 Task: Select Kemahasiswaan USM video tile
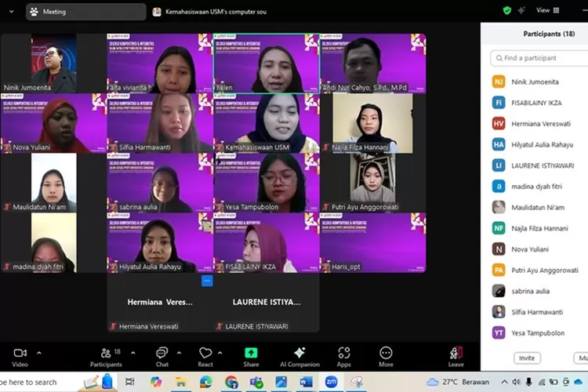coord(267,123)
